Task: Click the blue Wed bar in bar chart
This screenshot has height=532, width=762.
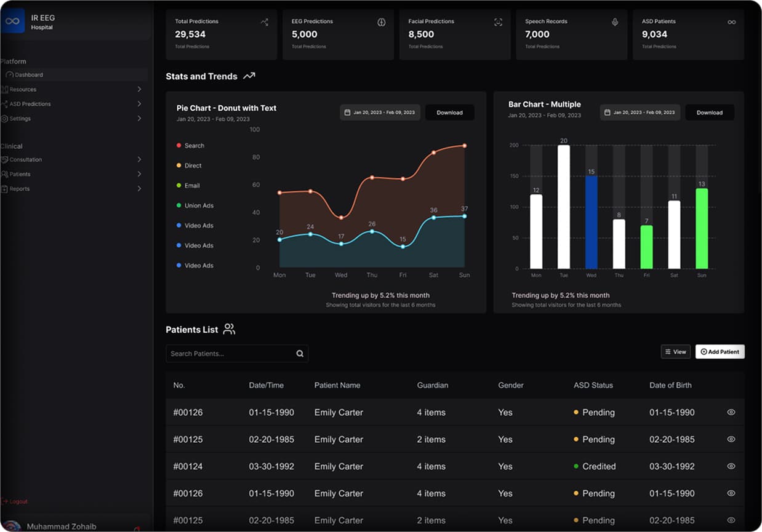Action: (591, 222)
